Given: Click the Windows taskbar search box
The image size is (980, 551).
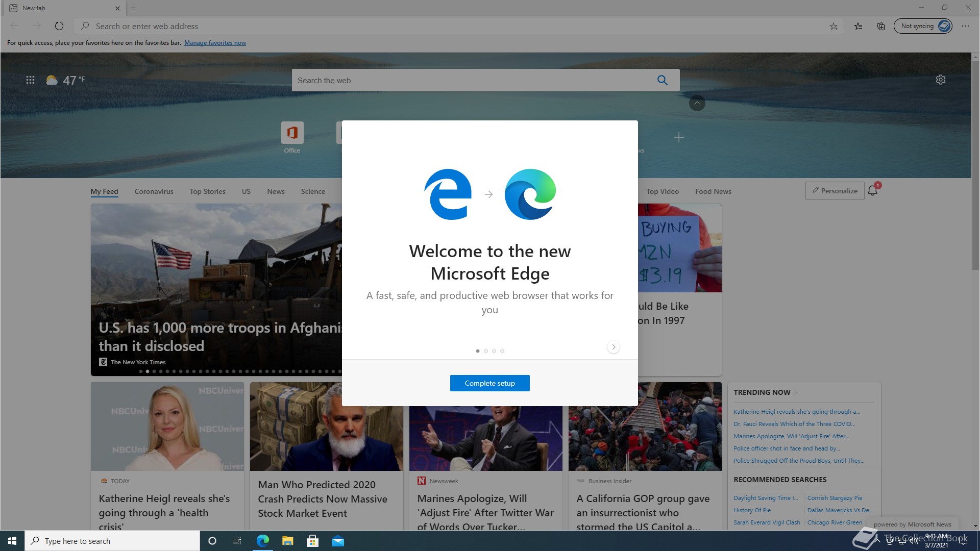Looking at the screenshot, I should point(112,541).
